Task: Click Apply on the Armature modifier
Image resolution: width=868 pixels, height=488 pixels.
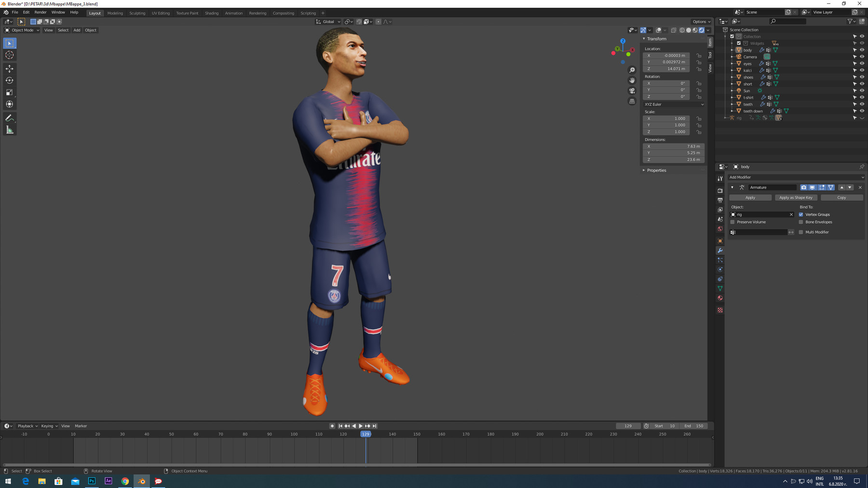Action: [750, 198]
